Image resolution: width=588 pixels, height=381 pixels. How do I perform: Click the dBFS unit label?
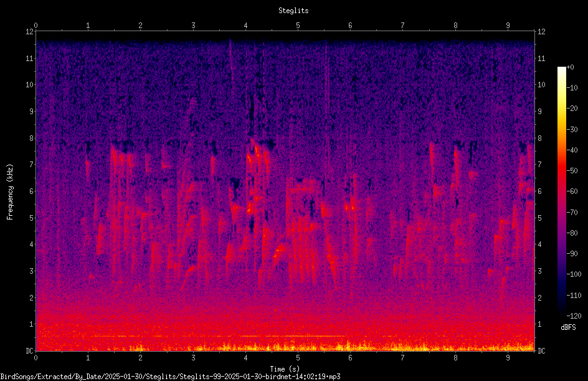pos(568,327)
